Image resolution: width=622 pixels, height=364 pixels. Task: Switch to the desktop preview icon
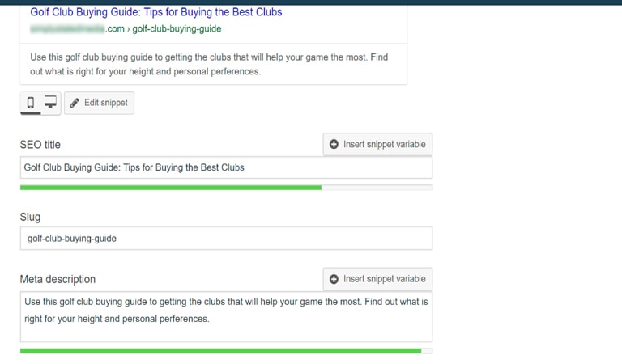pyautogui.click(x=50, y=102)
